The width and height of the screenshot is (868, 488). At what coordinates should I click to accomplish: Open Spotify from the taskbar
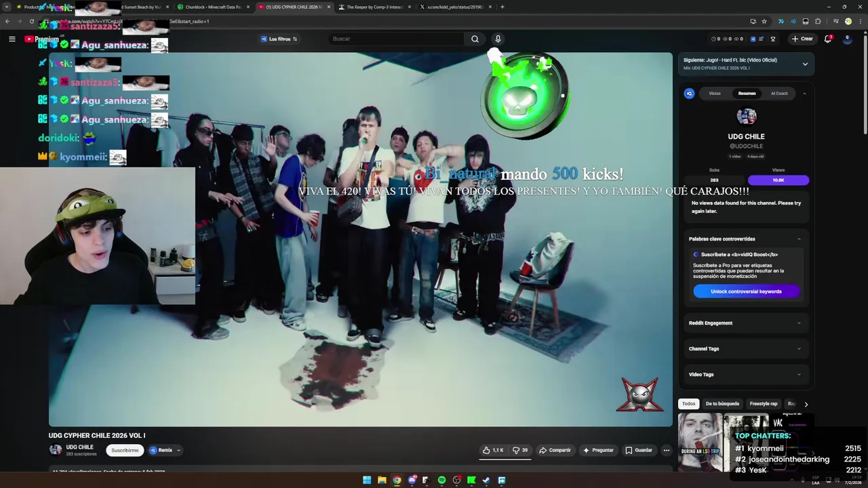[441, 480]
